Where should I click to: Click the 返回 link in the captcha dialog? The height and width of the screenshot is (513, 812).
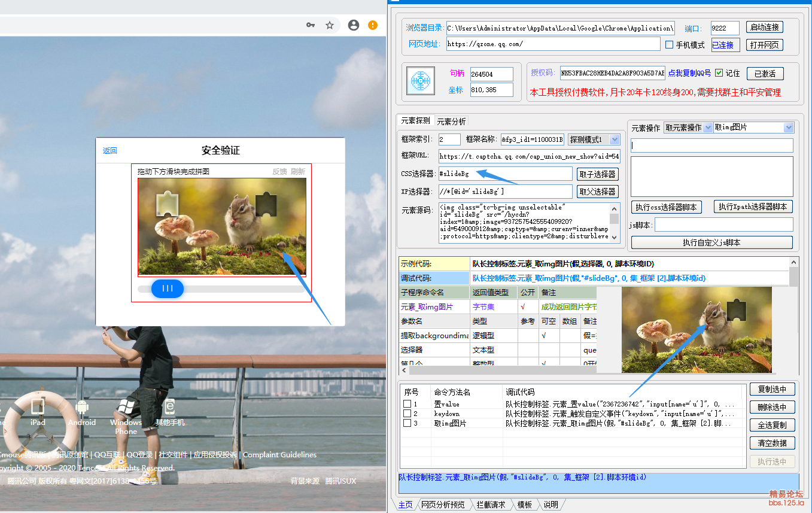(x=110, y=151)
